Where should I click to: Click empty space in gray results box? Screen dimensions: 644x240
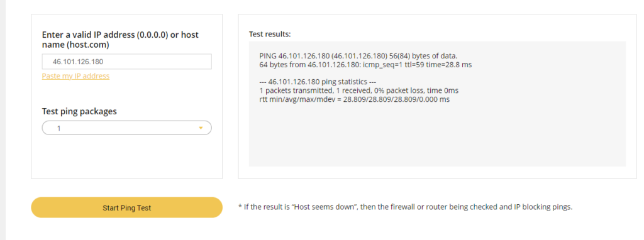[x=438, y=135]
